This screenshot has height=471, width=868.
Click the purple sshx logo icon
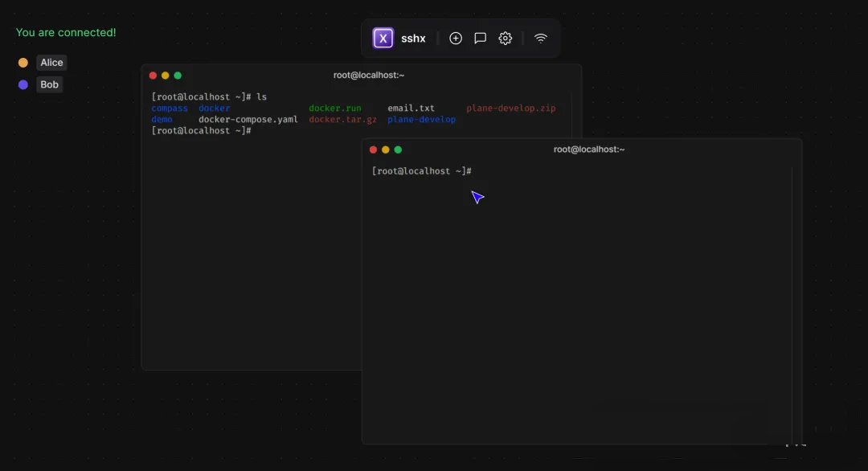tap(383, 38)
